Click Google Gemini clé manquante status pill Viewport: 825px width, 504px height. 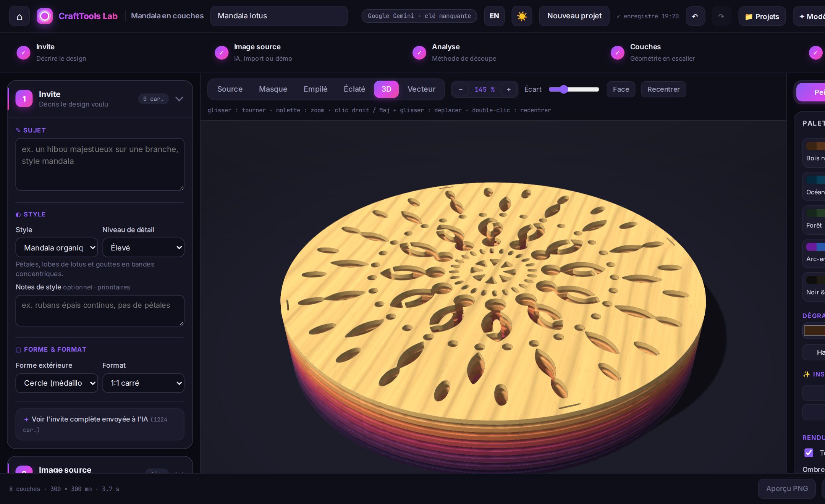coord(419,16)
